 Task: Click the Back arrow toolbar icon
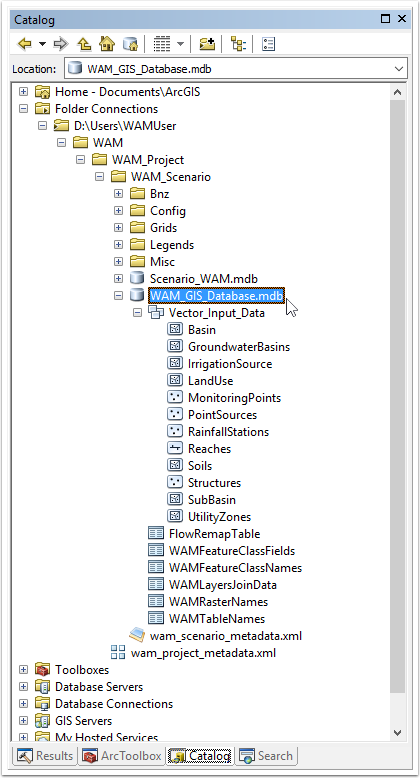(x=24, y=44)
